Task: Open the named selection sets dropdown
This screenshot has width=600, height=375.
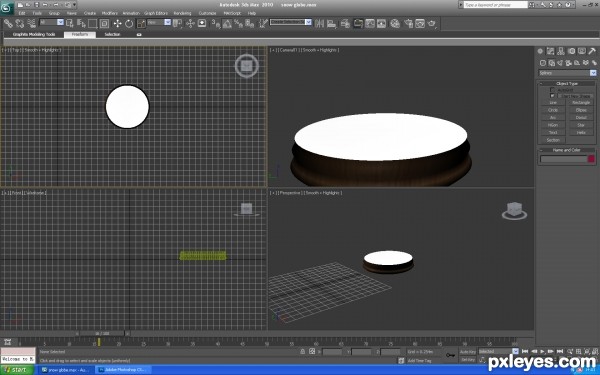Action: click(x=290, y=22)
